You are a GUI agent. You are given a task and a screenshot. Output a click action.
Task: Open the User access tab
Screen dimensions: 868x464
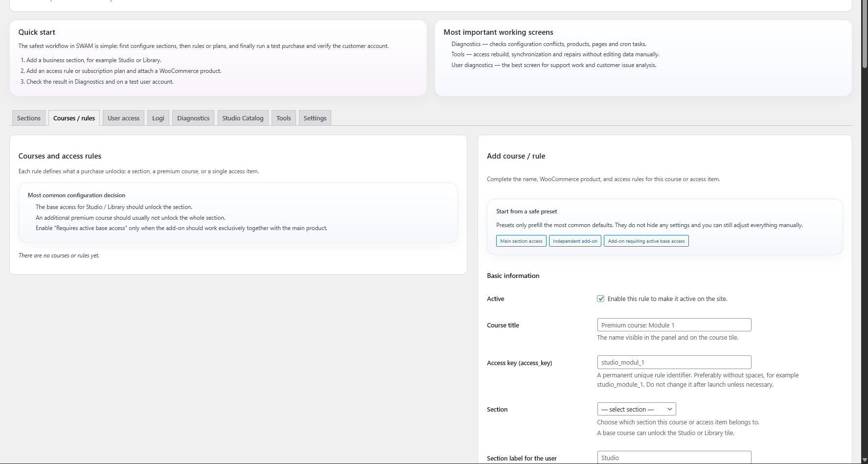(123, 118)
